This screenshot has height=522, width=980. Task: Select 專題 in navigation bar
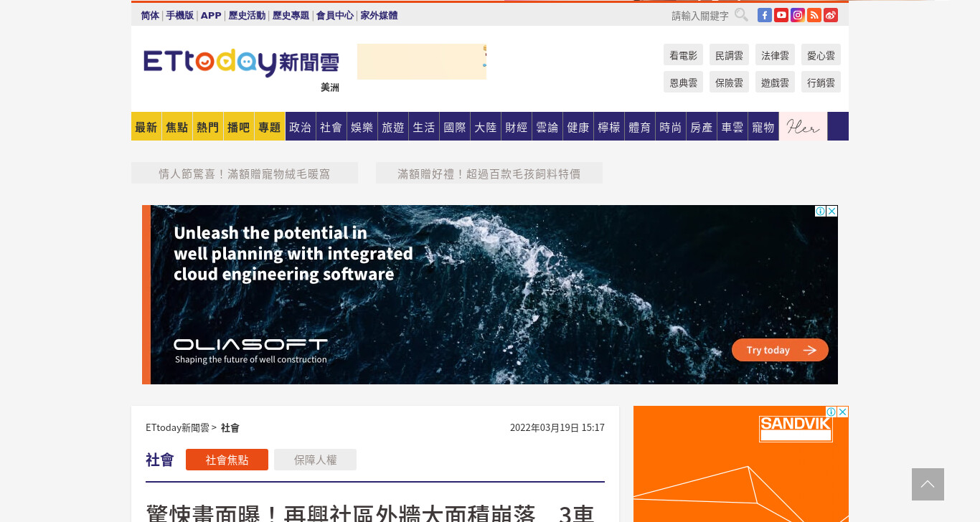click(x=270, y=126)
